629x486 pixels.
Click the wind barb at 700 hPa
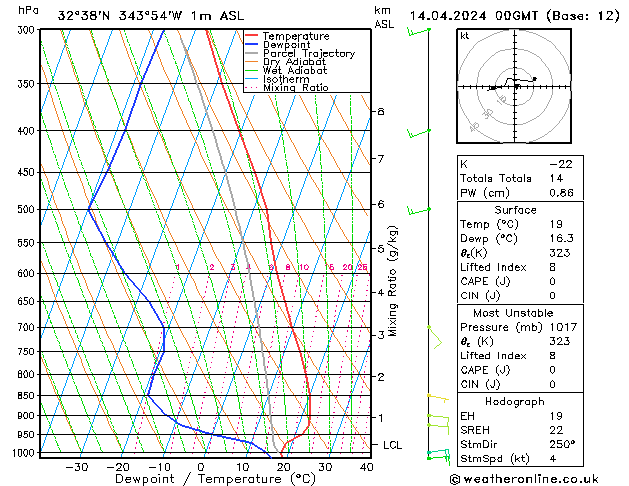pos(435,338)
